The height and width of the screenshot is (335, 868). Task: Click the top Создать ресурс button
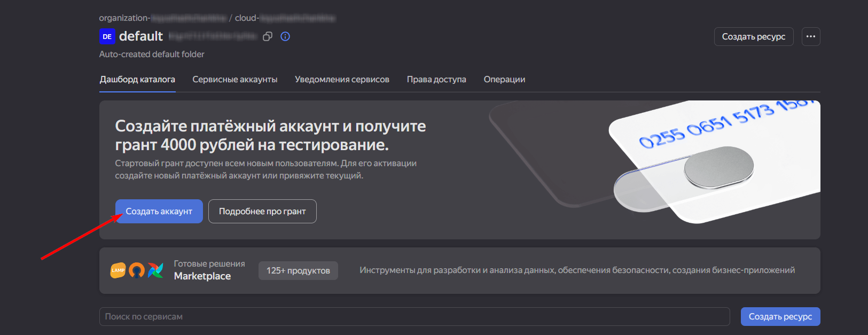[754, 36]
